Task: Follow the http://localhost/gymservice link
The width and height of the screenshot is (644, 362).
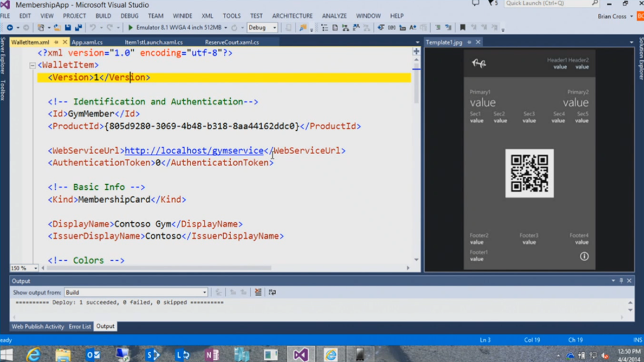Action: 194,151
